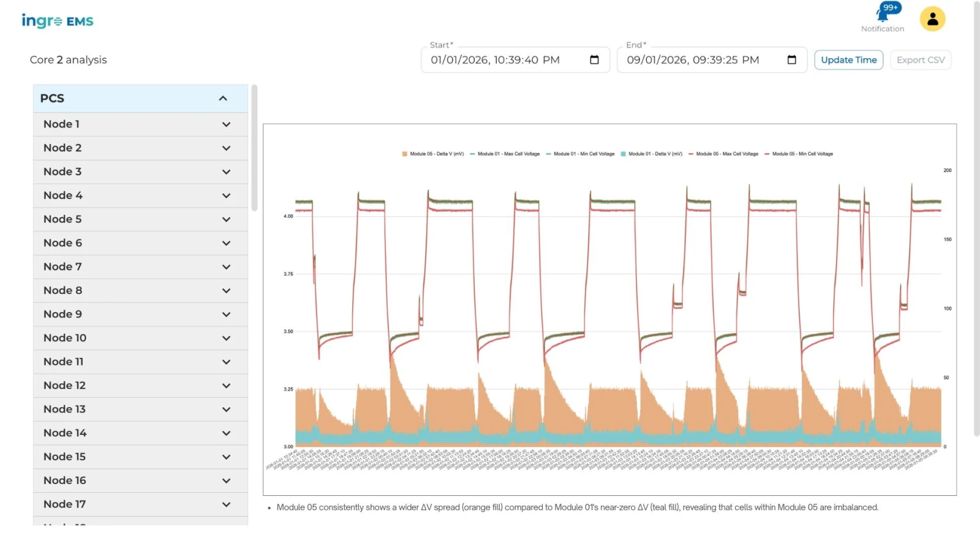Click the Update Time button
This screenshot has height=551, width=980.
pyautogui.click(x=848, y=60)
